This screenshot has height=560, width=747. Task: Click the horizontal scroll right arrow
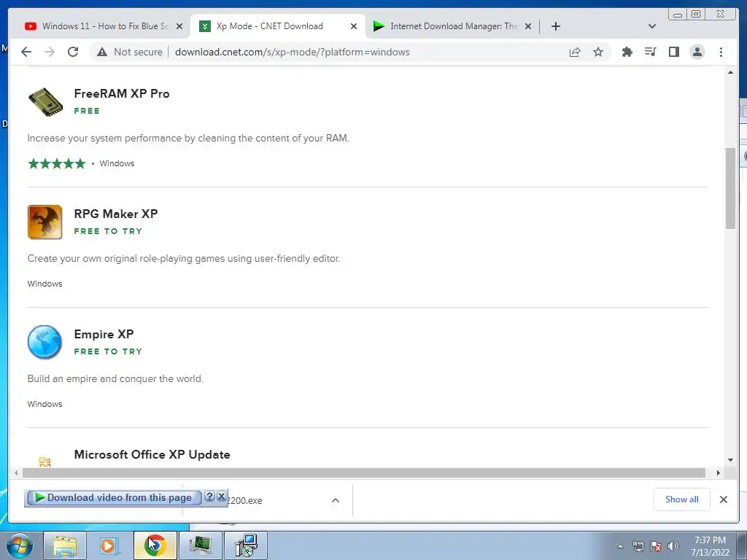719,472
